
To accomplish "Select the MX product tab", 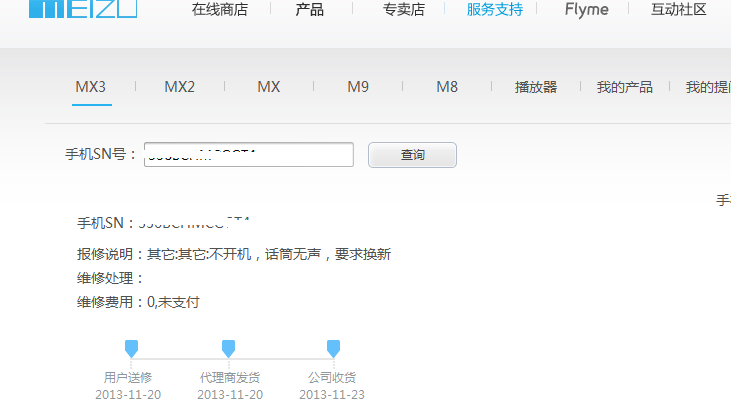I will [269, 87].
